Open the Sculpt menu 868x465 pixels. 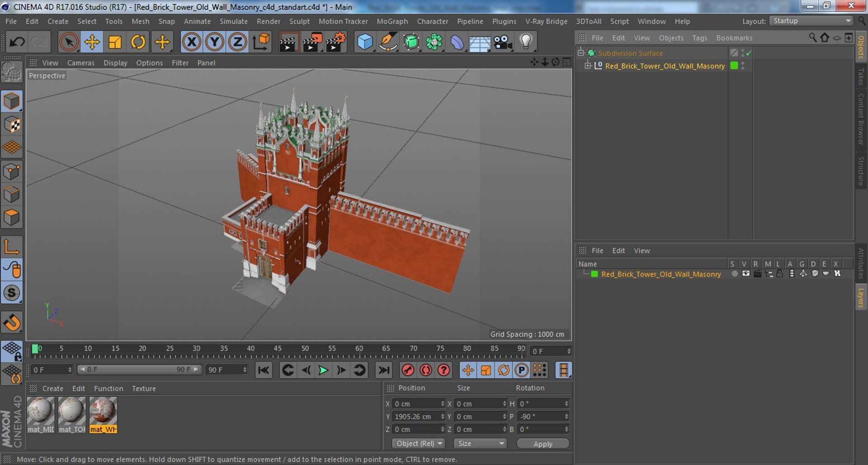pos(299,21)
